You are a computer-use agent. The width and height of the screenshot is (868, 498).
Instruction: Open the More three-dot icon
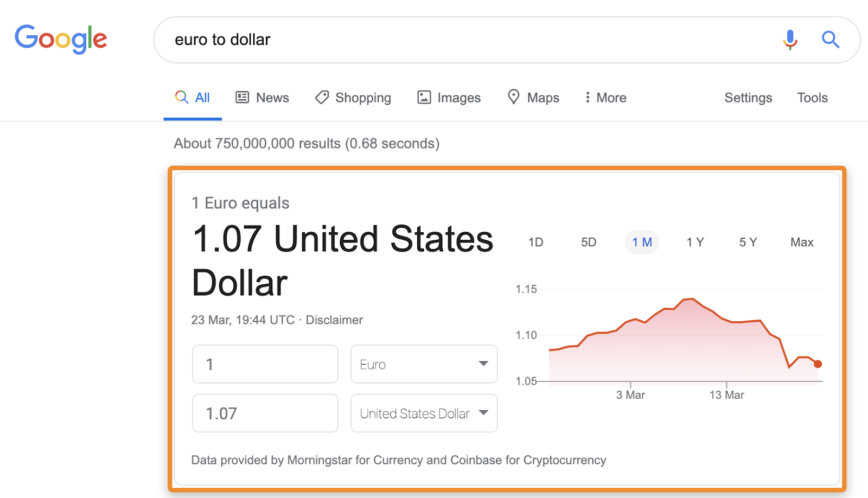coord(588,97)
